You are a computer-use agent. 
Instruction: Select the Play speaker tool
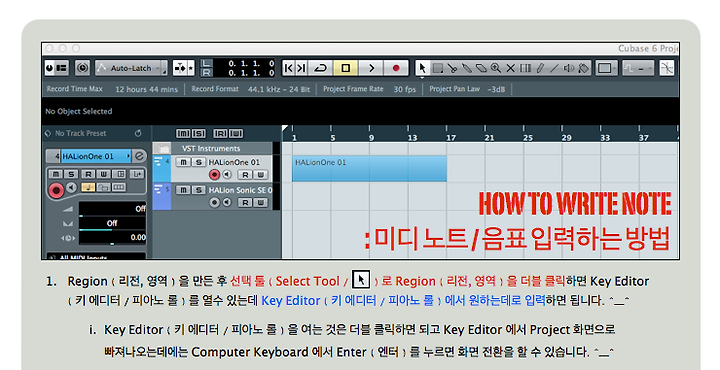coord(569,68)
